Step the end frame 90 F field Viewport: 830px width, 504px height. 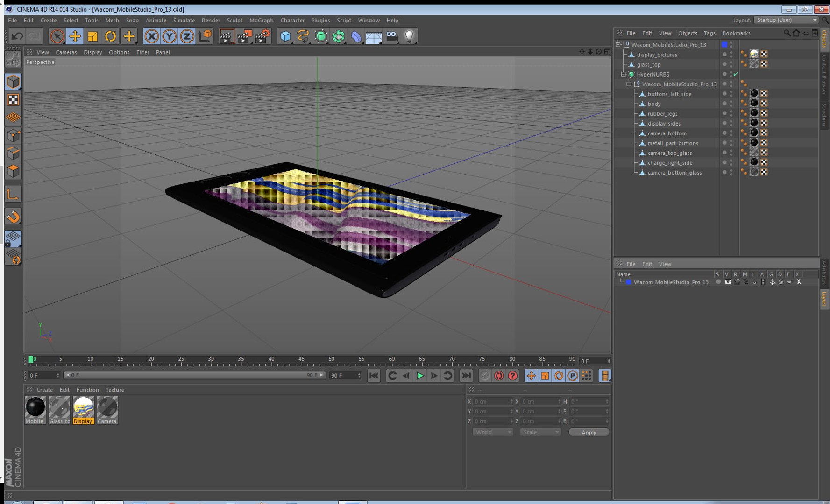point(359,375)
